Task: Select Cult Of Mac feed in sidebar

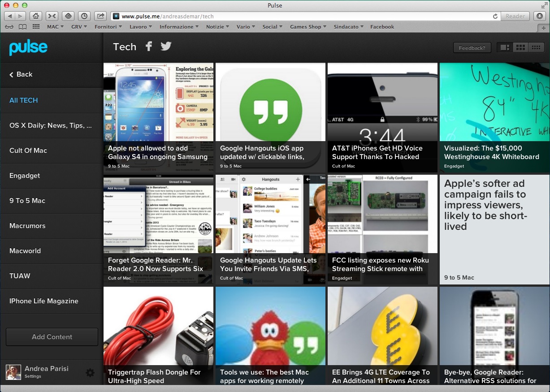Action: [x=52, y=151]
